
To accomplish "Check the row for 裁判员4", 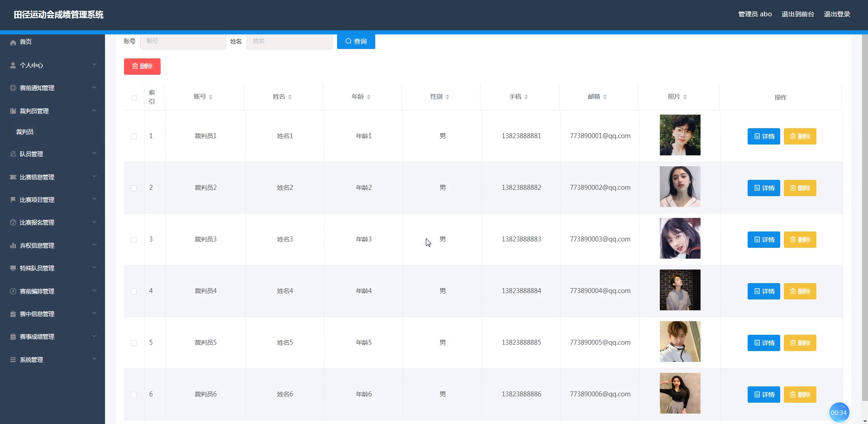I will pos(134,291).
